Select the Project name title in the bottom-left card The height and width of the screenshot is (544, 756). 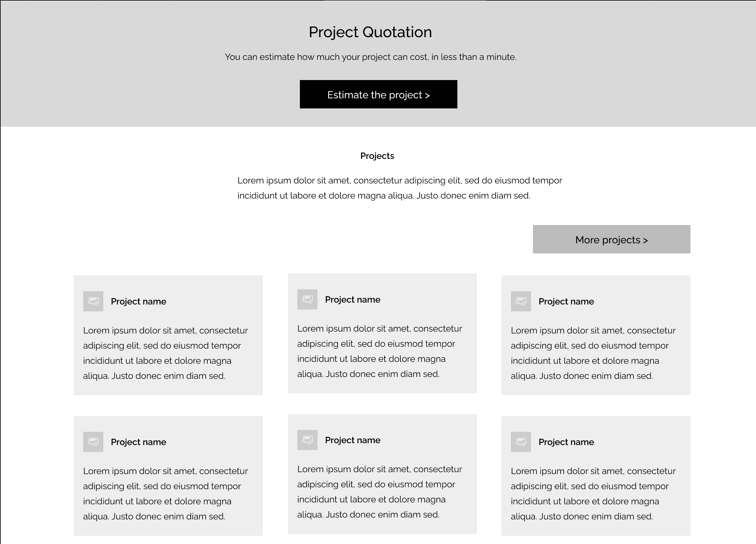click(138, 442)
